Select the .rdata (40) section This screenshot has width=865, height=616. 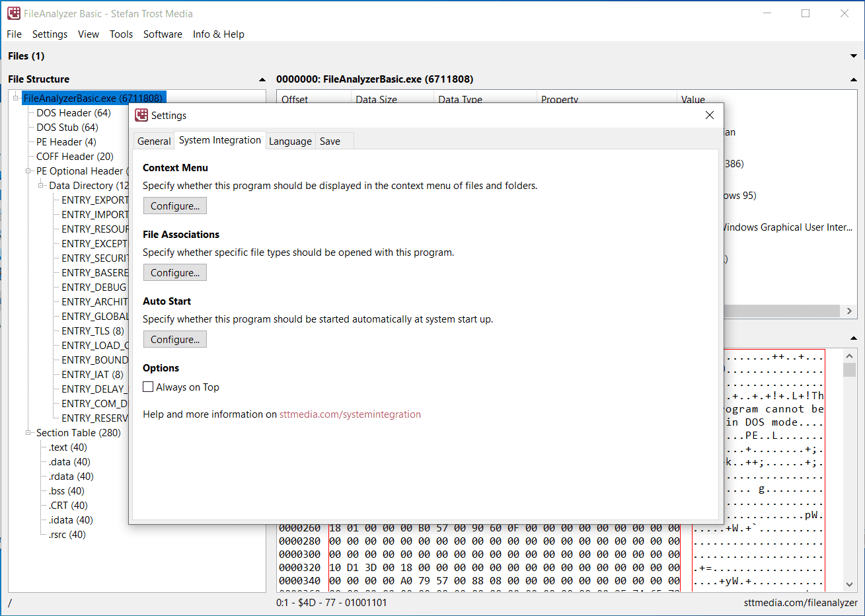pos(71,476)
